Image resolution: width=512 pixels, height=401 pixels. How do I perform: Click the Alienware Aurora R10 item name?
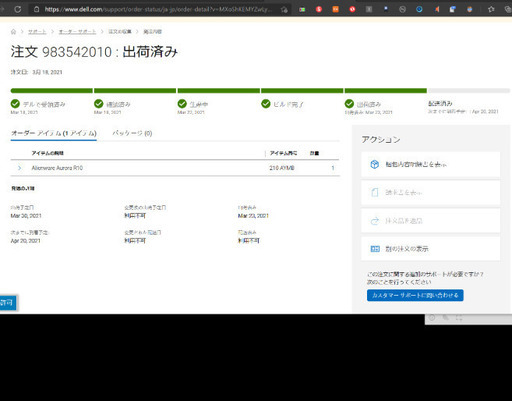click(x=57, y=168)
